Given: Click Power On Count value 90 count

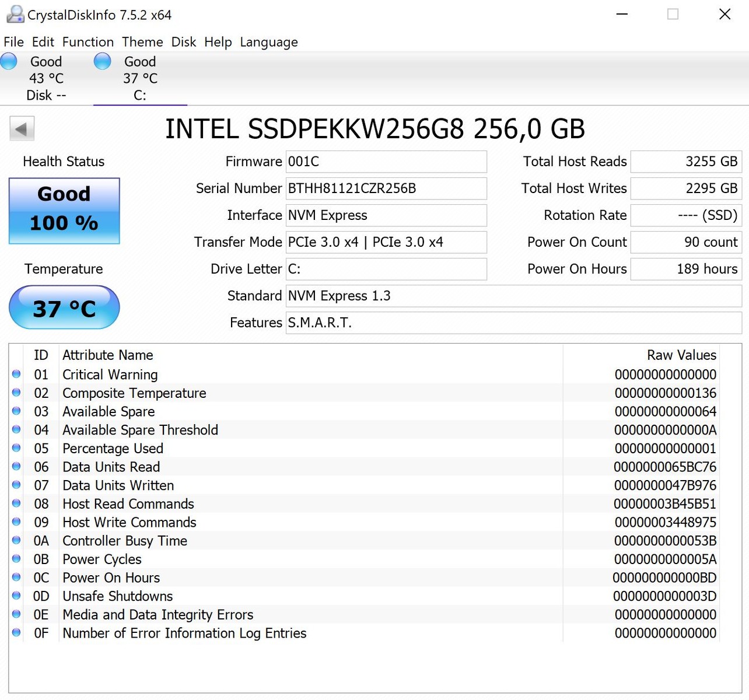Looking at the screenshot, I should (x=686, y=242).
